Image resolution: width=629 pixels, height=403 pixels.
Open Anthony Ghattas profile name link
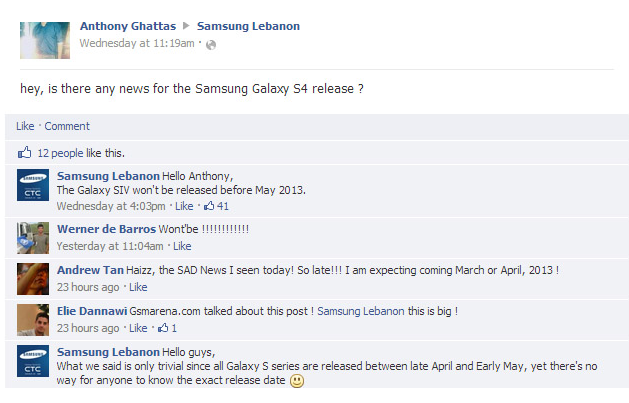click(x=127, y=26)
